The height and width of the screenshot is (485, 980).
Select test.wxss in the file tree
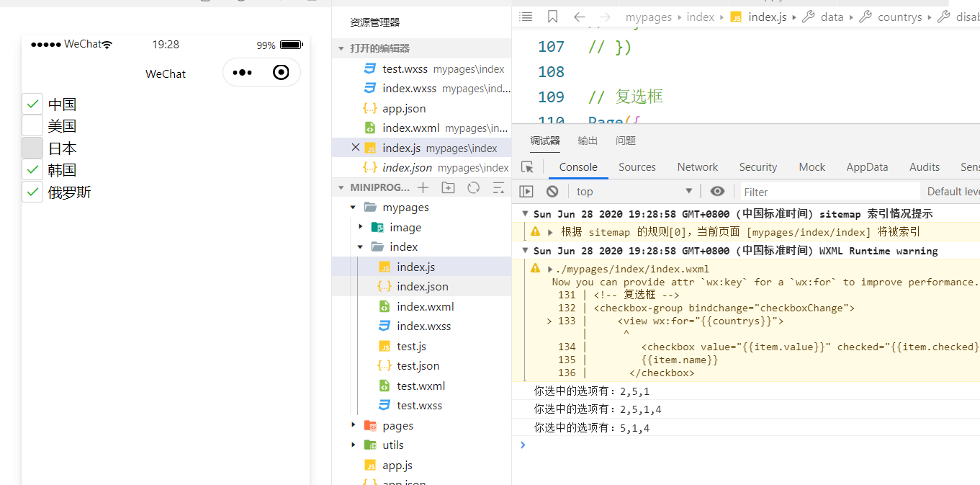[x=421, y=405]
